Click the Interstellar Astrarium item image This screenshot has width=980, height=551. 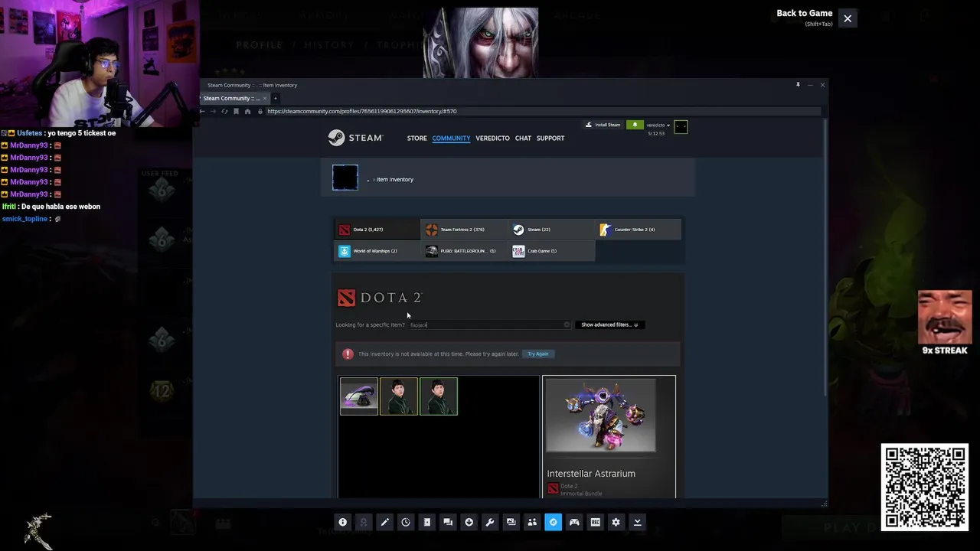pos(601,415)
